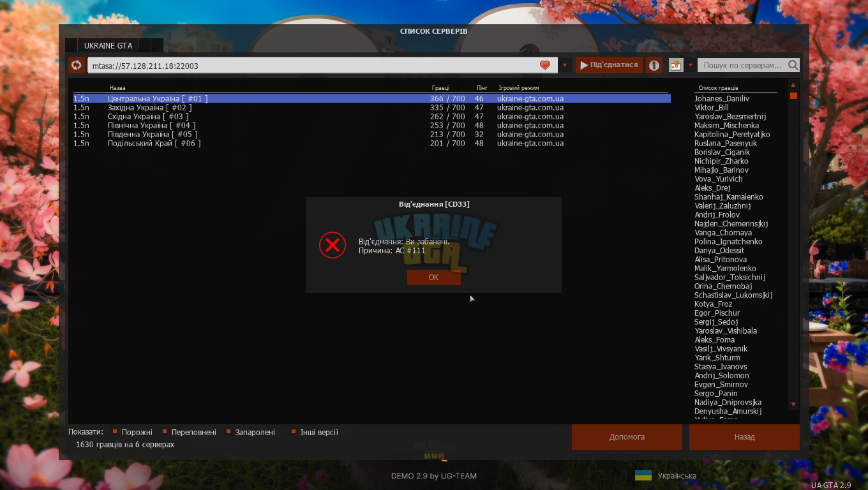Screen dimensions: 868x490
Task: Sort by the Гравці column header
Action: pyautogui.click(x=440, y=88)
